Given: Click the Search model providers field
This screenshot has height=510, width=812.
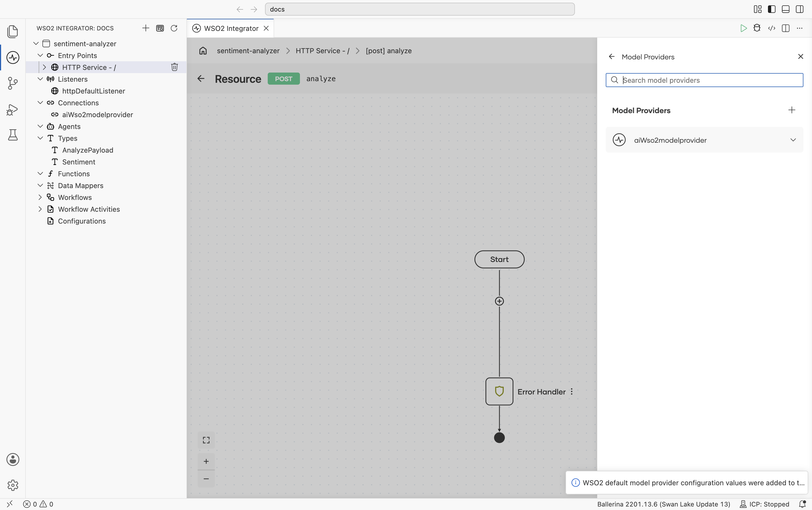Looking at the screenshot, I should (705, 80).
